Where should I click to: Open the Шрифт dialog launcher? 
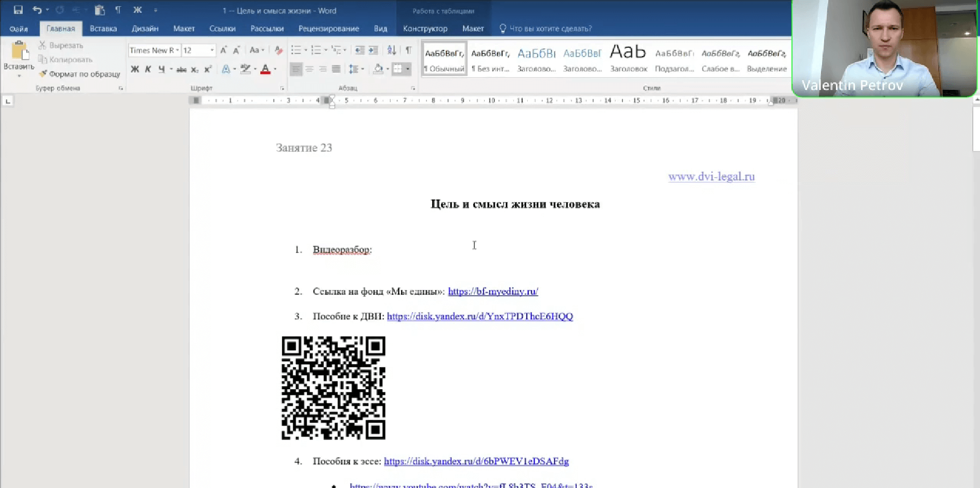[x=282, y=88]
